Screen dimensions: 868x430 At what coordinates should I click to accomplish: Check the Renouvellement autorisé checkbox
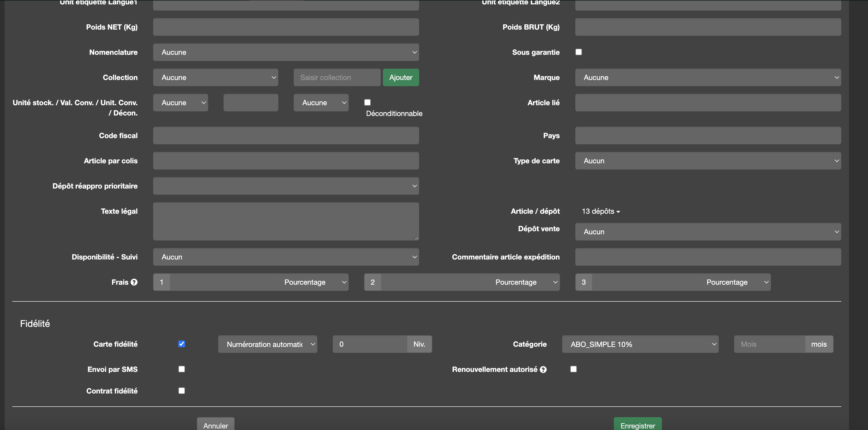574,369
